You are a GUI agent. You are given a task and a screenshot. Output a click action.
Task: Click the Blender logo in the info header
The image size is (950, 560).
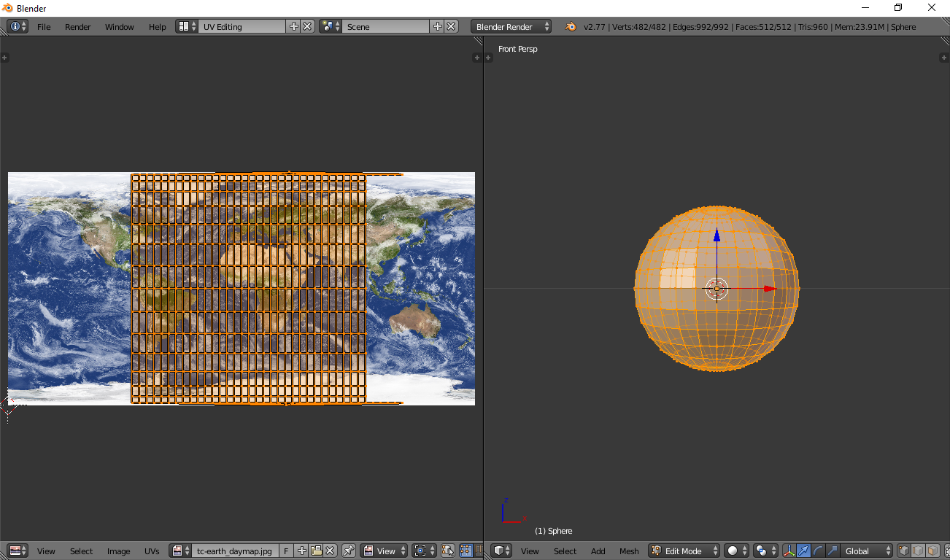571,27
